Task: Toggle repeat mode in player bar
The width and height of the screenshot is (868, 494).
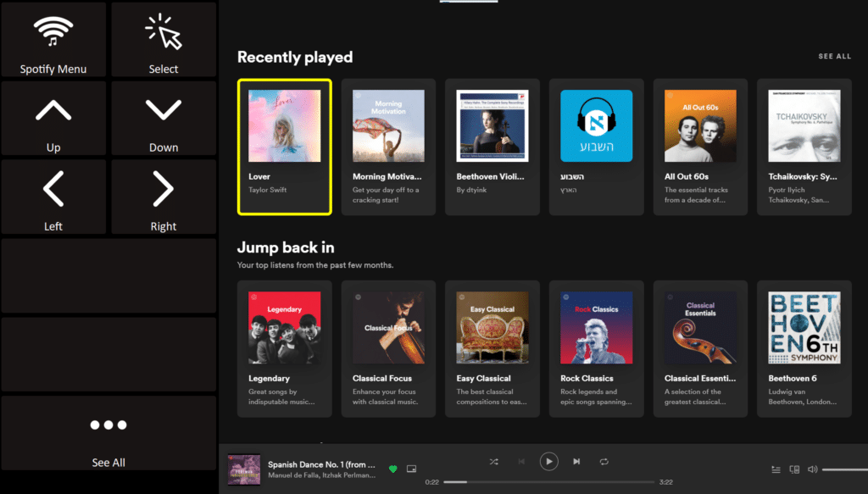Action: click(604, 461)
